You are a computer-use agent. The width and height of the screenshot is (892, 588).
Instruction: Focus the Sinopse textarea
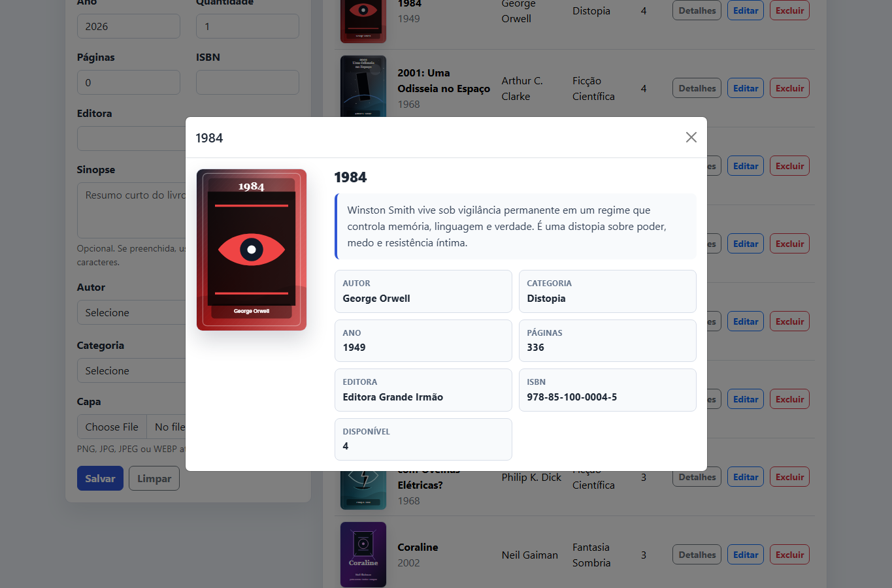131,210
